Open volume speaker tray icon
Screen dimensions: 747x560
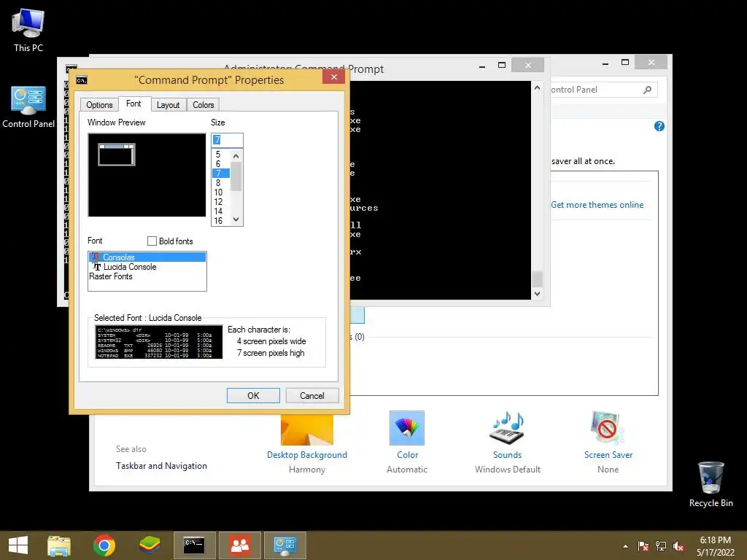pyautogui.click(x=678, y=546)
